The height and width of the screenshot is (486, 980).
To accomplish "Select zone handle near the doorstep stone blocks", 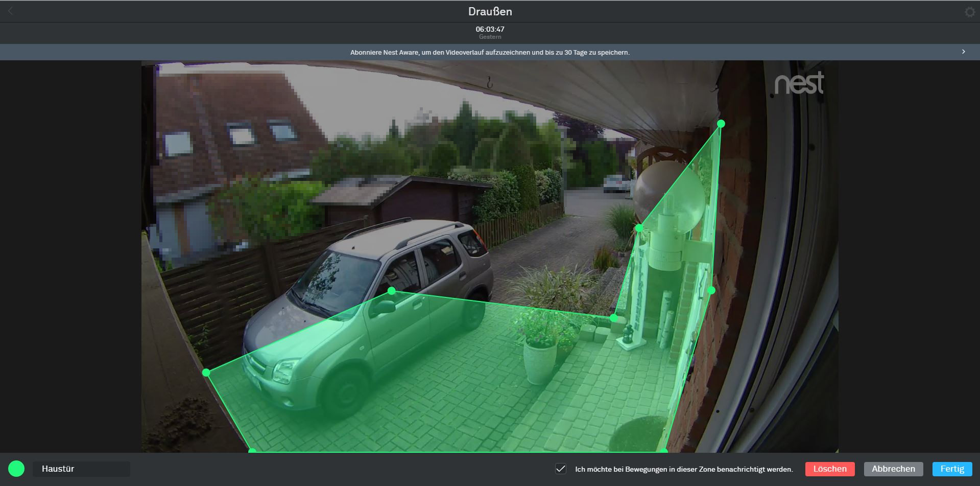I will click(614, 318).
